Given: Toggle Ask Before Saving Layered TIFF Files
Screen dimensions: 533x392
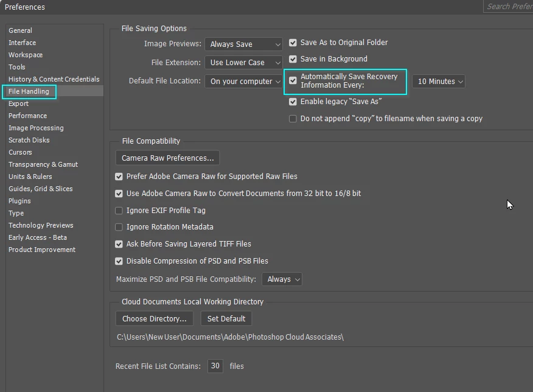Looking at the screenshot, I should (119, 244).
